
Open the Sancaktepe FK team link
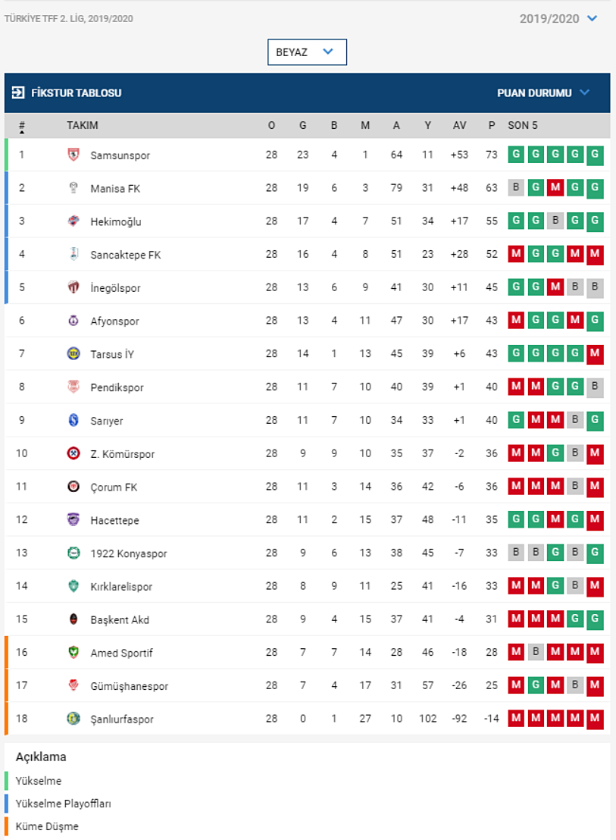click(x=126, y=255)
